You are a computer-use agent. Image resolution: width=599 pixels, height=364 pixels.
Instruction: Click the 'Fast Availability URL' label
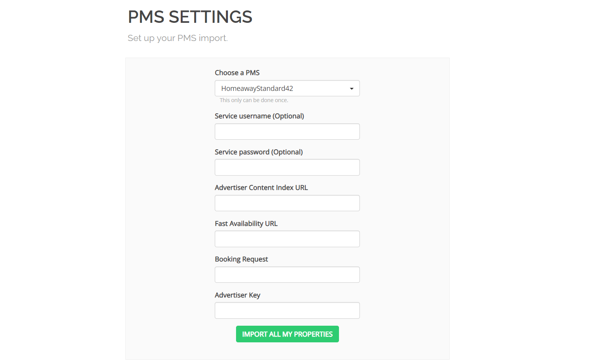[246, 224]
